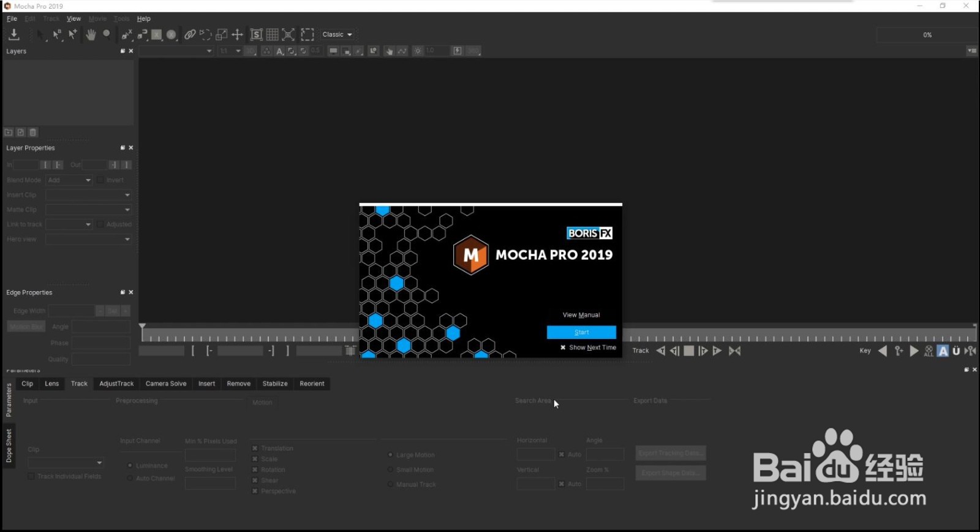
Task: Toggle the Autokey A button
Action: 943,351
